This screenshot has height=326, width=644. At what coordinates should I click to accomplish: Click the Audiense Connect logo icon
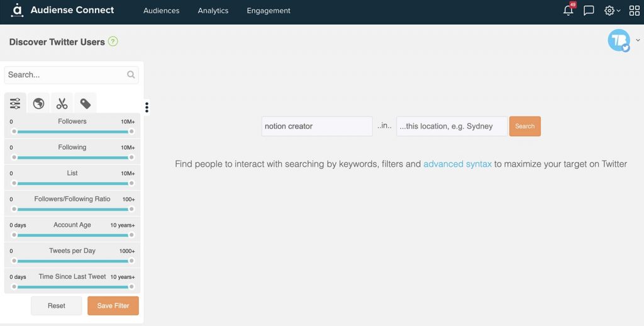coord(17,10)
